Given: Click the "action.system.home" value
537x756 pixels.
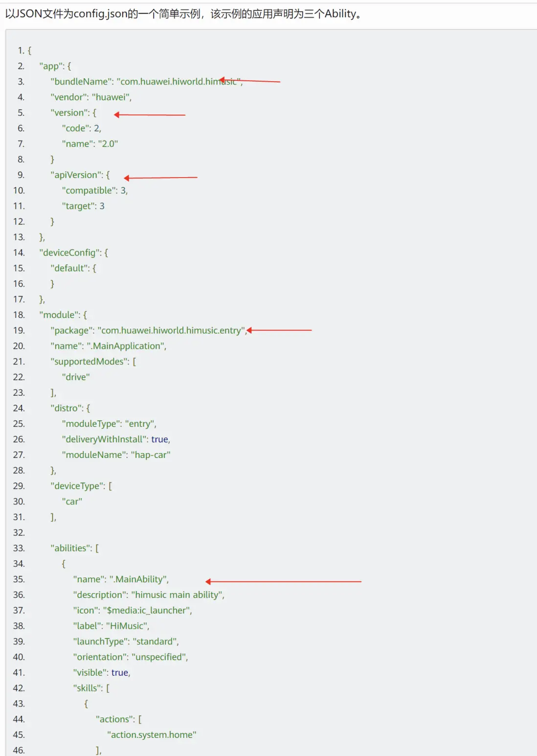Looking at the screenshot, I should (152, 735).
